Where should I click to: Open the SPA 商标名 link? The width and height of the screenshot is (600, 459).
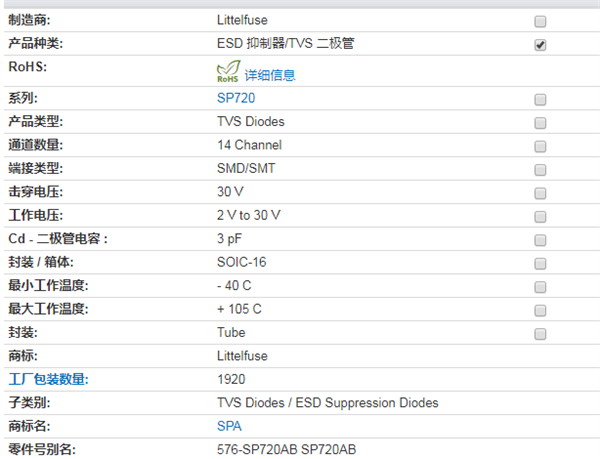[229, 426]
